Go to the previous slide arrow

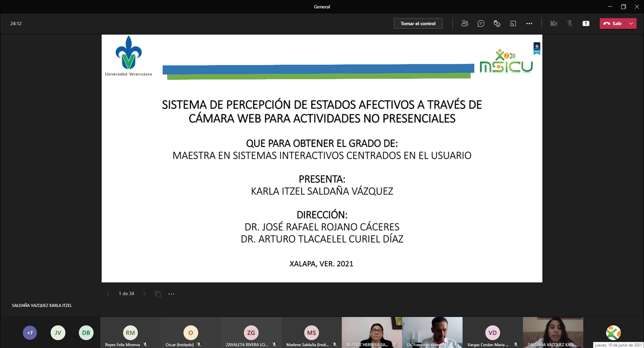pos(108,294)
